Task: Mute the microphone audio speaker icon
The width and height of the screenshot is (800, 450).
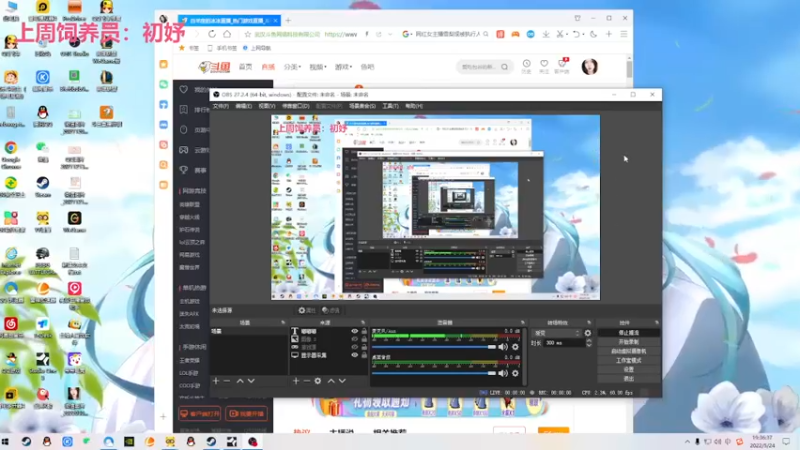Action: click(x=504, y=347)
